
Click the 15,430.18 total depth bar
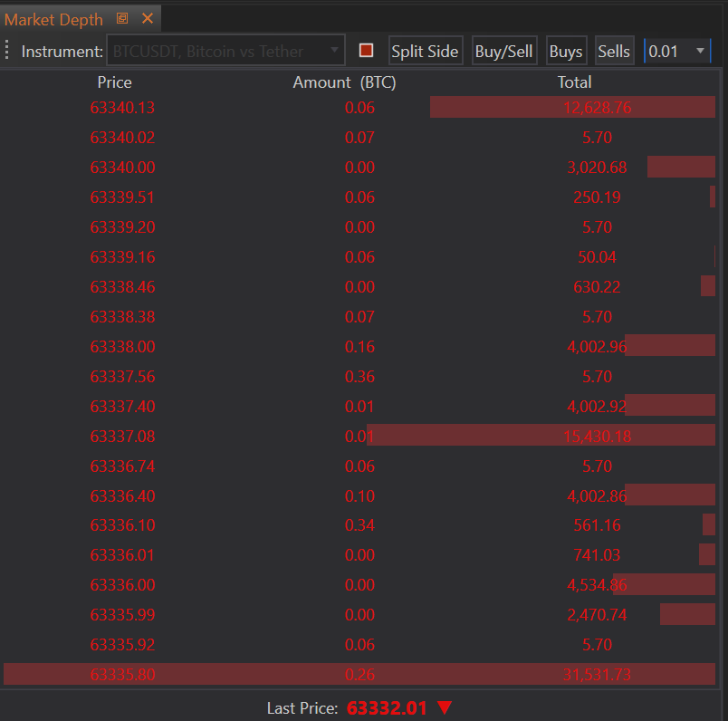[x=597, y=437]
